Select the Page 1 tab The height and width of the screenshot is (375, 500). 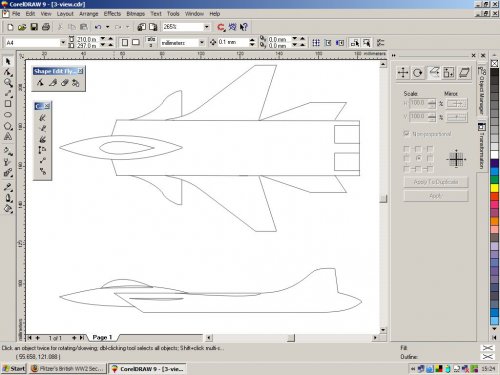(102, 337)
